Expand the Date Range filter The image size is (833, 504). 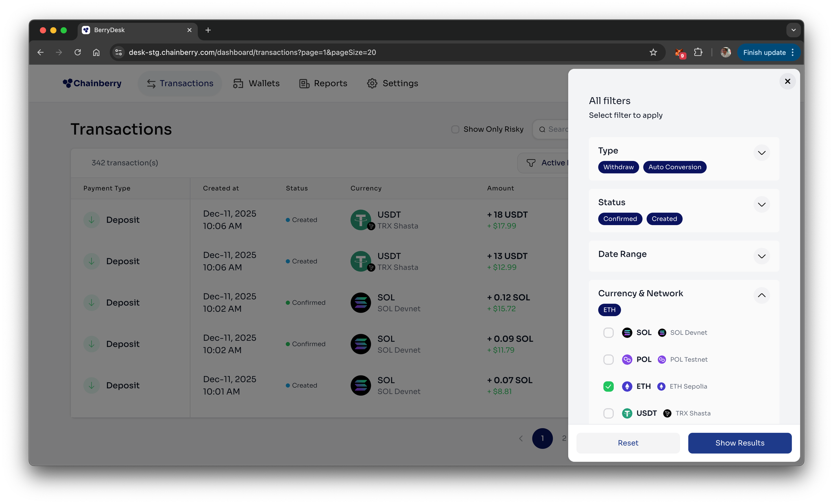pos(761,256)
